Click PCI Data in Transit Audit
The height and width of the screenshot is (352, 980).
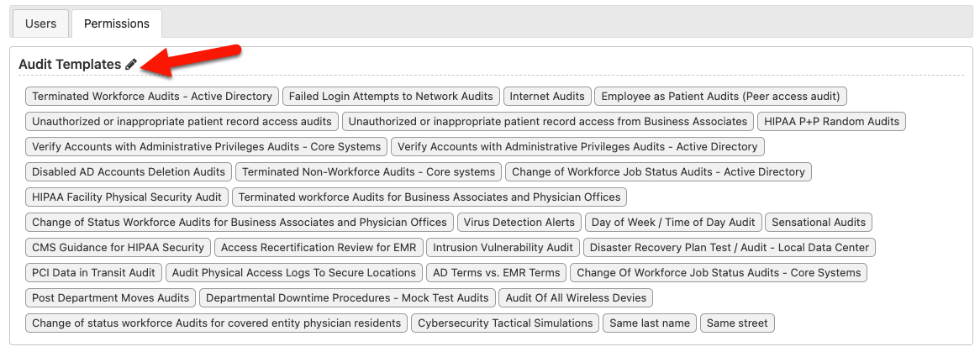tap(94, 272)
